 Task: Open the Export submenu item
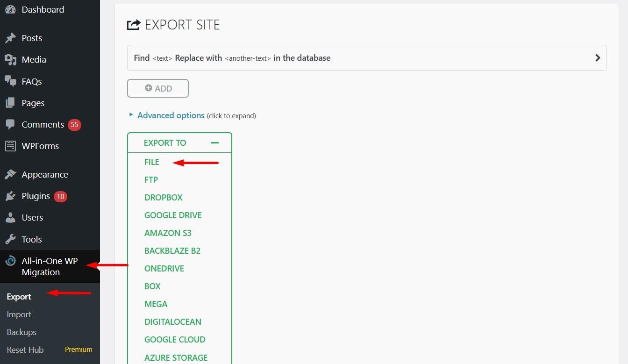(x=19, y=297)
